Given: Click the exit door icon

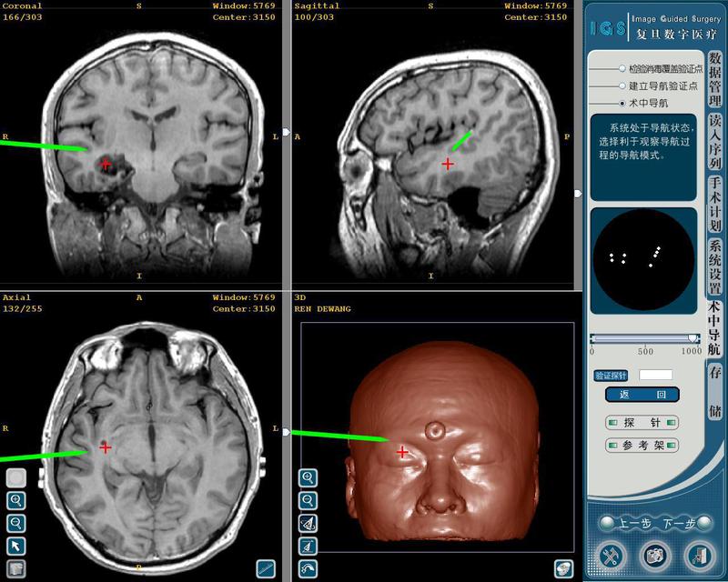Looking at the screenshot, I should (x=696, y=554).
